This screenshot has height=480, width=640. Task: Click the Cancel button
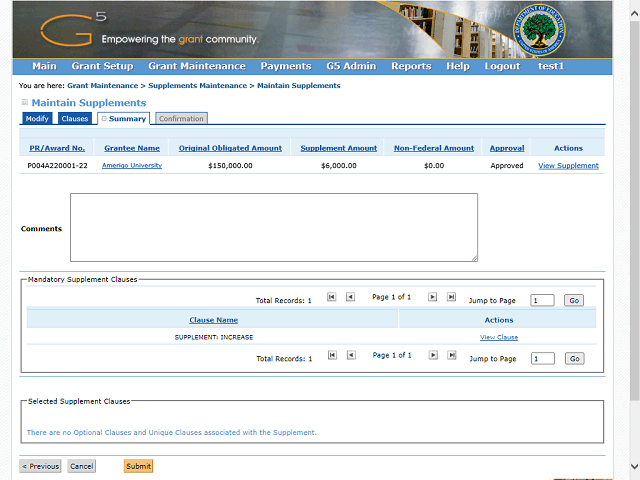(82, 466)
